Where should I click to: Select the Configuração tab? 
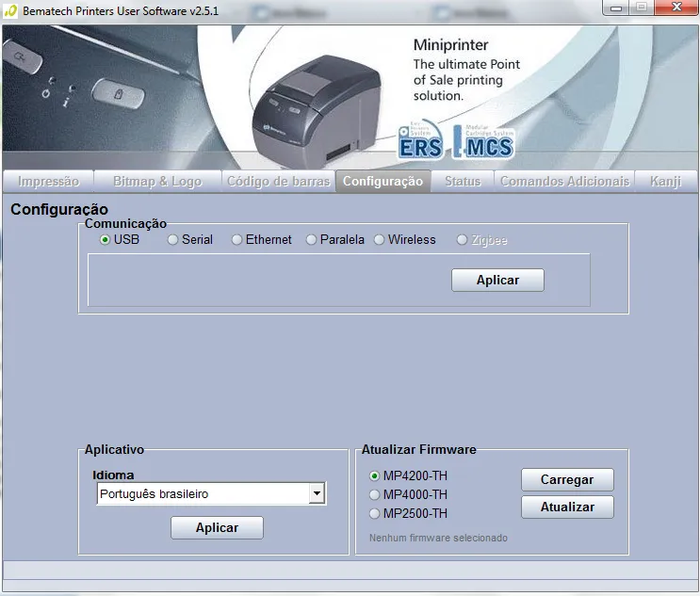(383, 181)
